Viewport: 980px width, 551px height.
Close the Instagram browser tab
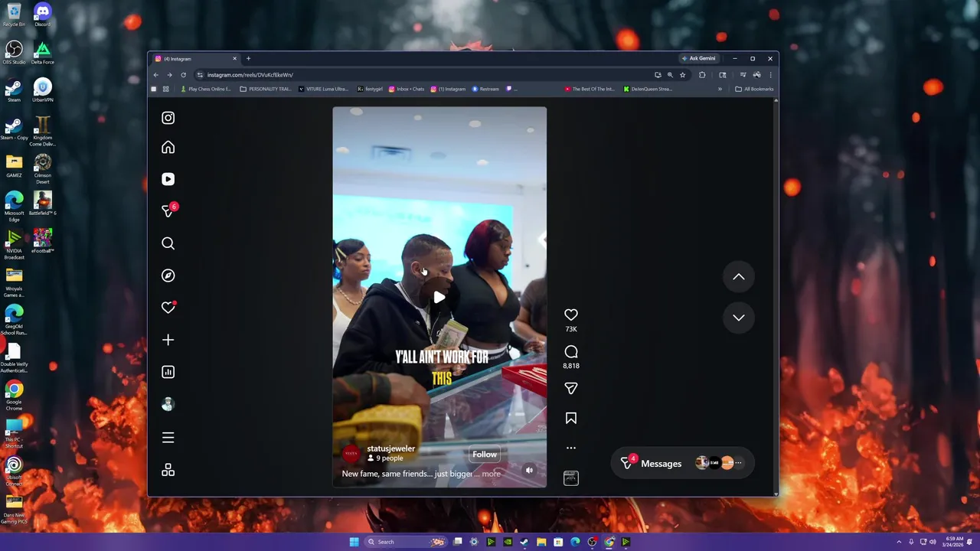(x=235, y=59)
